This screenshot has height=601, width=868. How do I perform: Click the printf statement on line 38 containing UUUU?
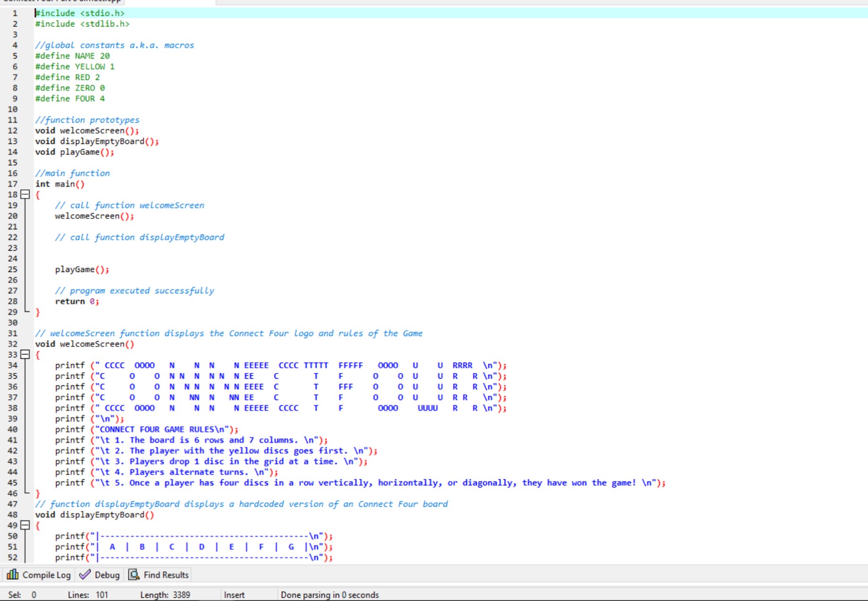coord(281,408)
